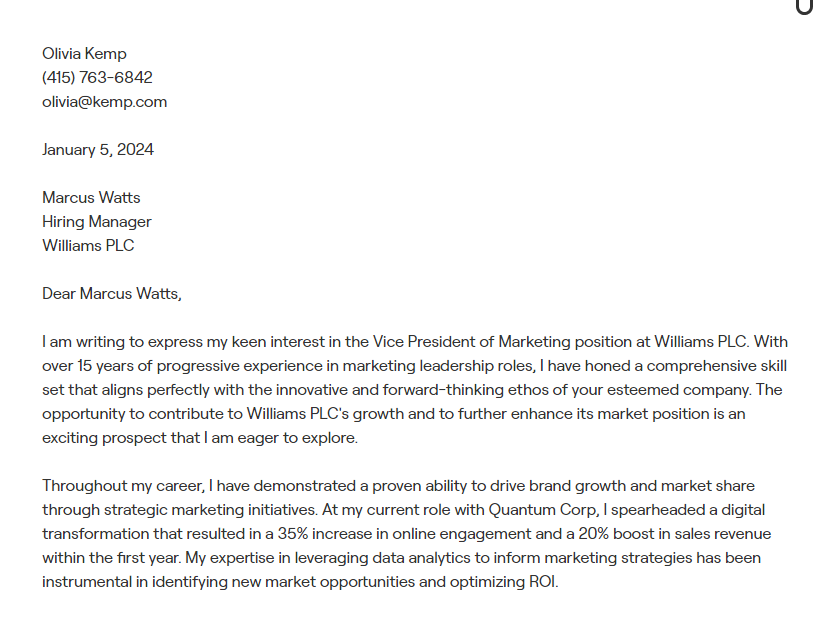The image size is (836, 620).
Task: Click the sender name Olivia Kemp
Action: (x=84, y=54)
